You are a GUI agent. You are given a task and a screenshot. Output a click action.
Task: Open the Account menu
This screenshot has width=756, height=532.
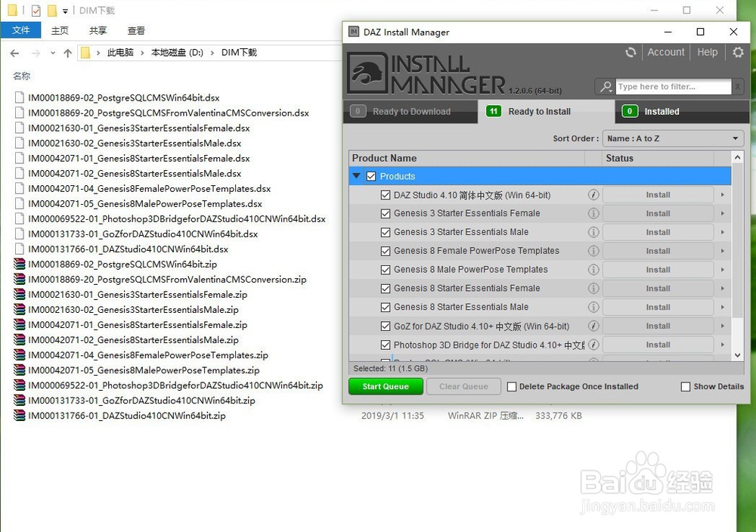coord(666,52)
